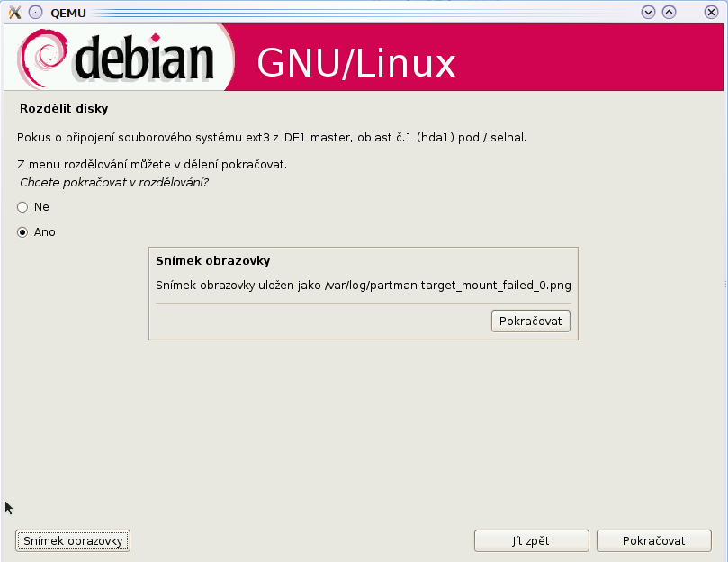728x562 pixels.
Task: Continue installation with bottom-right Pokračovat button
Action: coord(653,541)
